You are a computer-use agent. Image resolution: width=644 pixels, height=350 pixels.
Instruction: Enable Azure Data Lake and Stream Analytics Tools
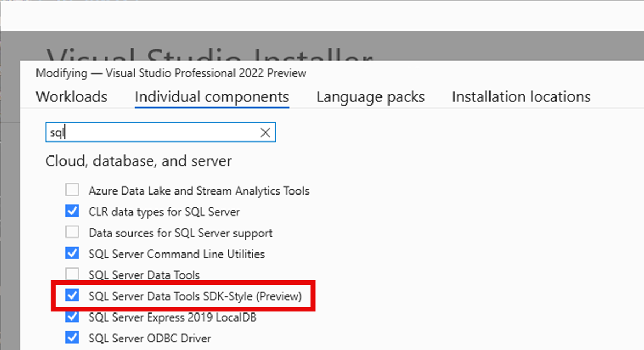pos(72,189)
